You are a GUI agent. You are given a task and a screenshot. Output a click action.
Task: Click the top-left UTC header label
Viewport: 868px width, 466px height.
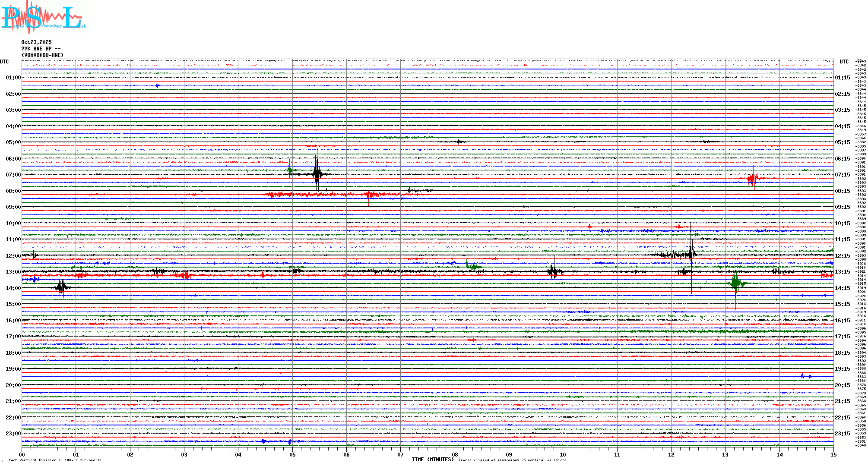(4, 62)
